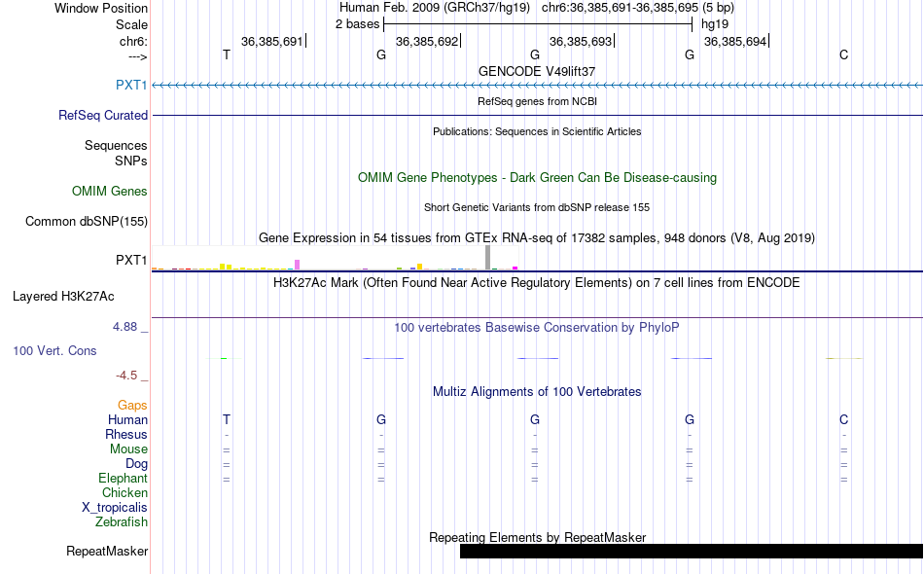Select the X_tropicalis species label

click(115, 508)
